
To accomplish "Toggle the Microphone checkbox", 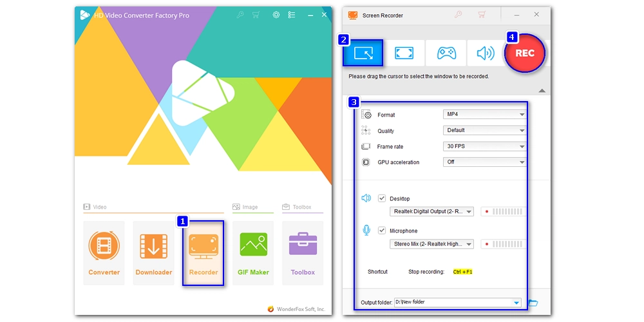I will (382, 231).
